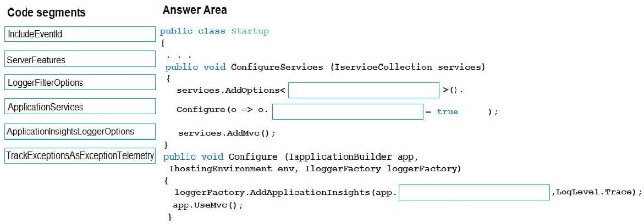Click the ConfigureServices method name

[x=277, y=67]
